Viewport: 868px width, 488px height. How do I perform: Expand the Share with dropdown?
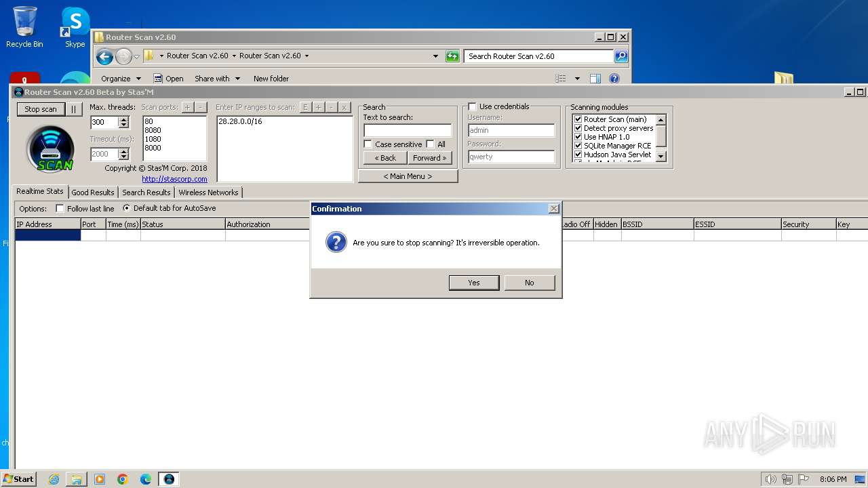pyautogui.click(x=217, y=79)
